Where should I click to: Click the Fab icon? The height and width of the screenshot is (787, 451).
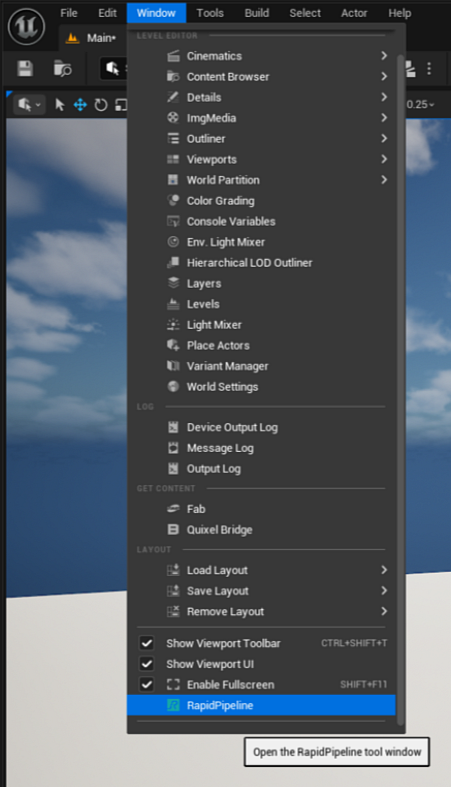tap(173, 508)
